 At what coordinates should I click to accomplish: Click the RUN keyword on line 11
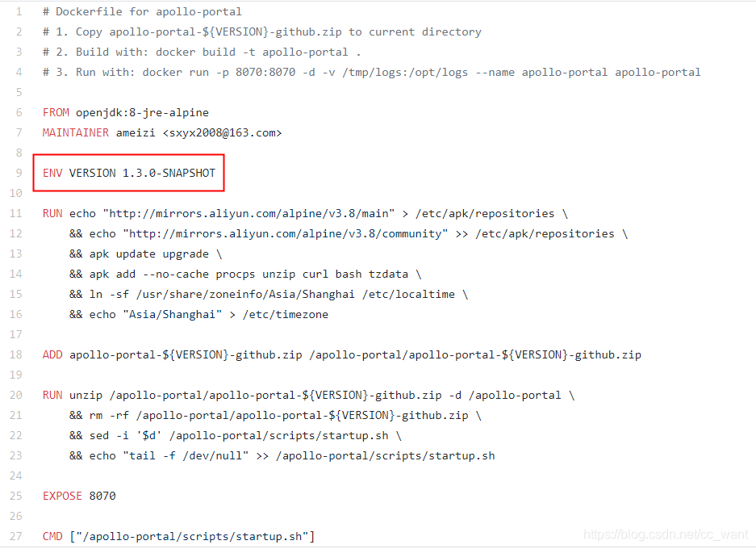coord(52,213)
